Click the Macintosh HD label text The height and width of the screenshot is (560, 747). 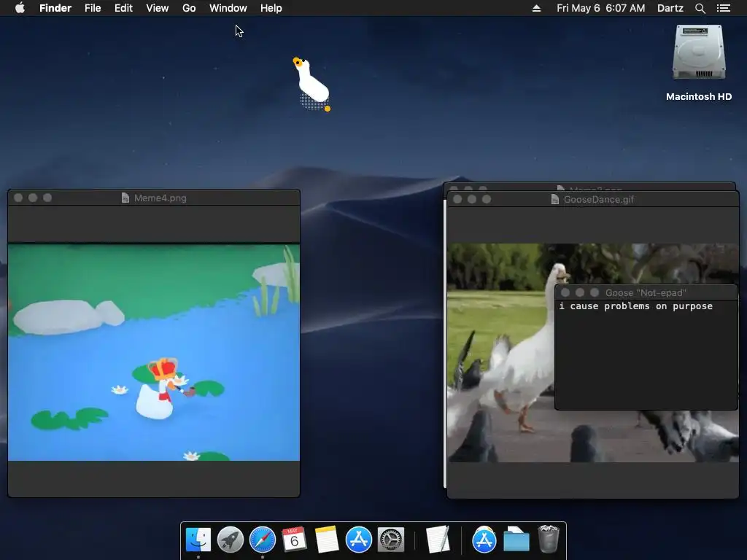tap(699, 97)
